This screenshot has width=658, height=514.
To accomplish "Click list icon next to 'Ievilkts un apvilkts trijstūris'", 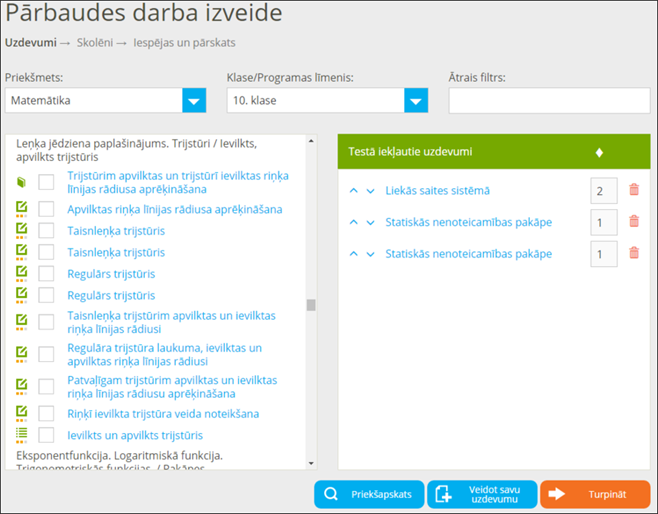I will click(21, 435).
